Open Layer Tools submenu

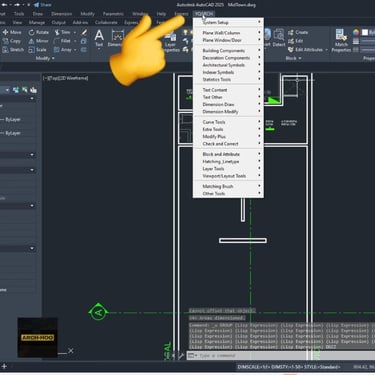pos(228,169)
